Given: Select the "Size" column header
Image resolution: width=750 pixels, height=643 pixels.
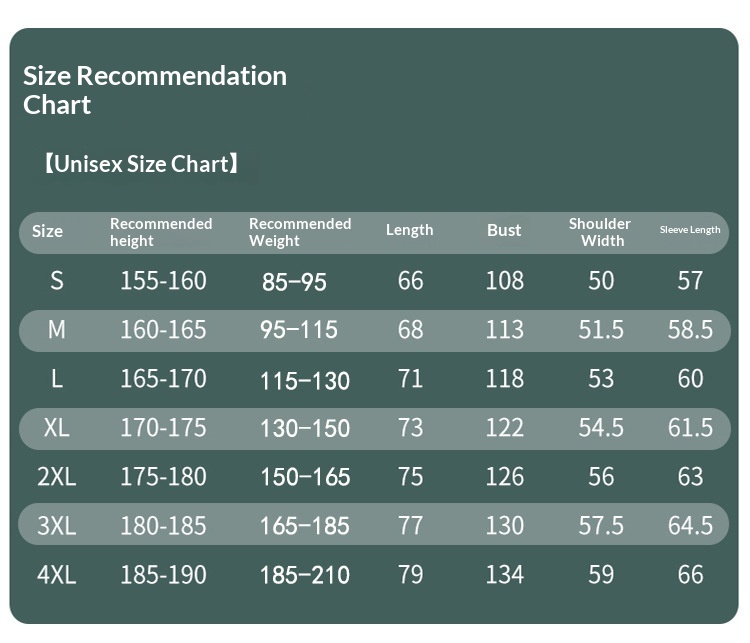Looking at the screenshot, I should (47, 231).
